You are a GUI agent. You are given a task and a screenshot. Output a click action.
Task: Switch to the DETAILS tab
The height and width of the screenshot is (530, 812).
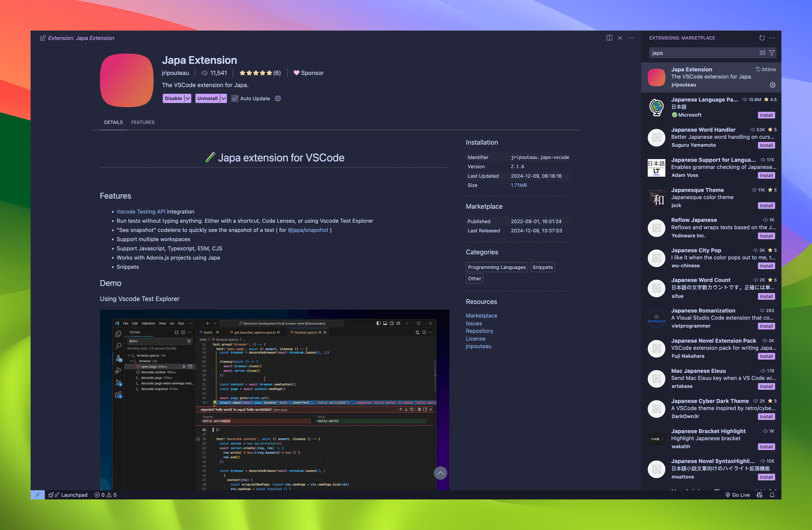pyautogui.click(x=113, y=122)
